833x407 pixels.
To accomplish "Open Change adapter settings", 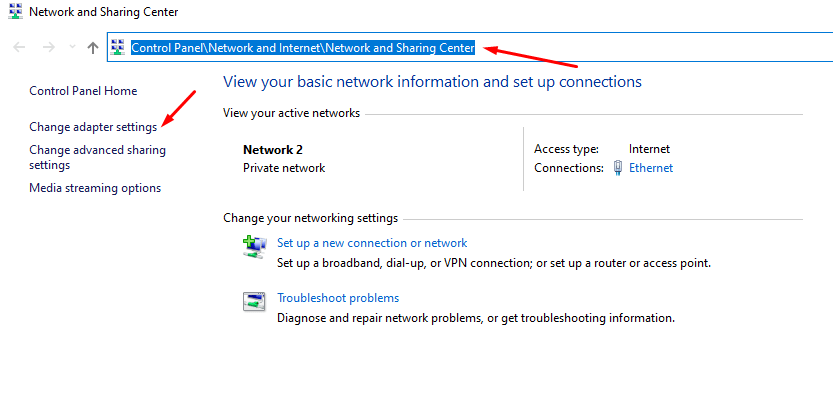I will [x=93, y=127].
